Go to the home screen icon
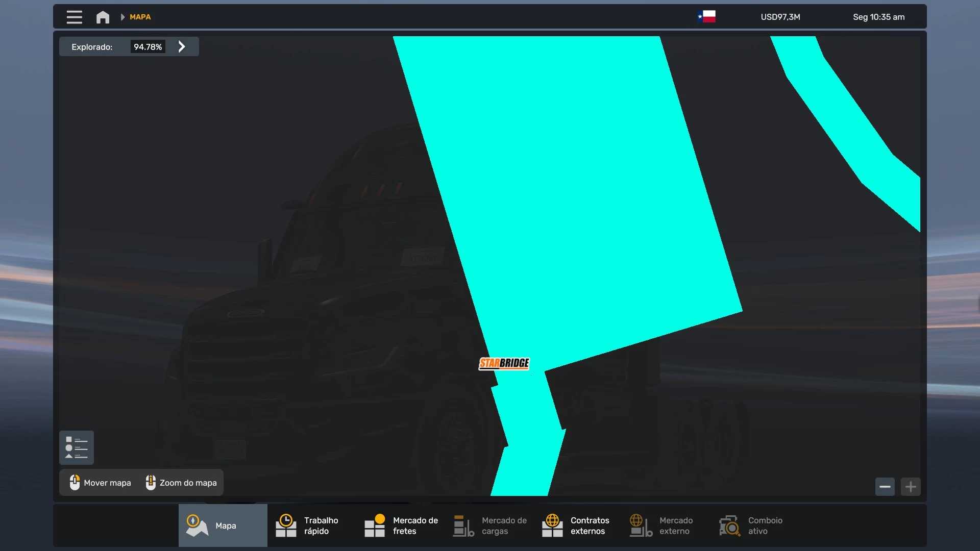Viewport: 980px width, 551px height. coord(103,17)
